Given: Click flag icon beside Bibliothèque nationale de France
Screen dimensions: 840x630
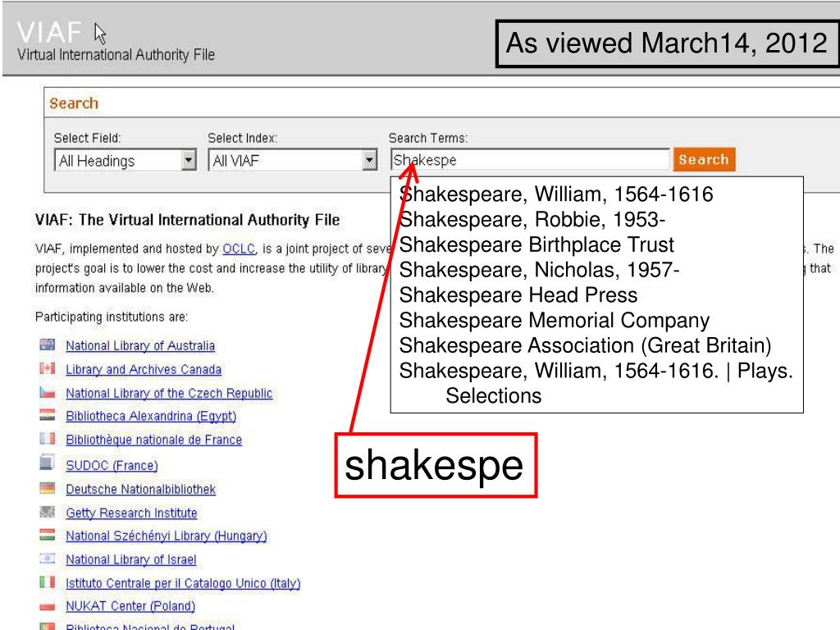Looking at the screenshot, I should (47, 439).
